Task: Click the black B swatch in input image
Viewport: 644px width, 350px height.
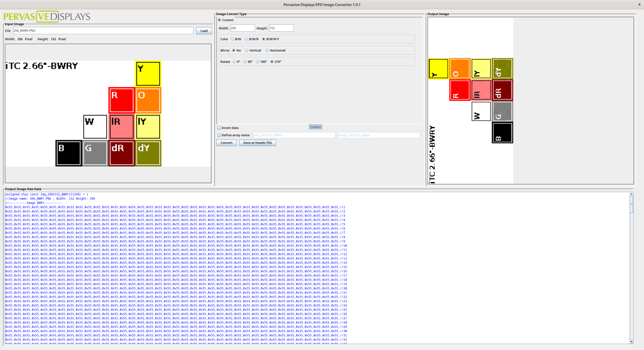Action: pos(69,153)
